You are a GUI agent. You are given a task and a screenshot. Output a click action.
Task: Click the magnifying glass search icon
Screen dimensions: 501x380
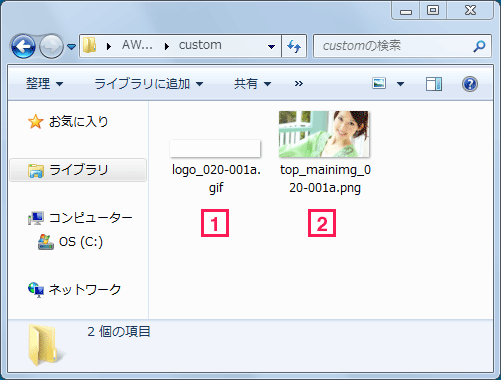click(x=479, y=46)
